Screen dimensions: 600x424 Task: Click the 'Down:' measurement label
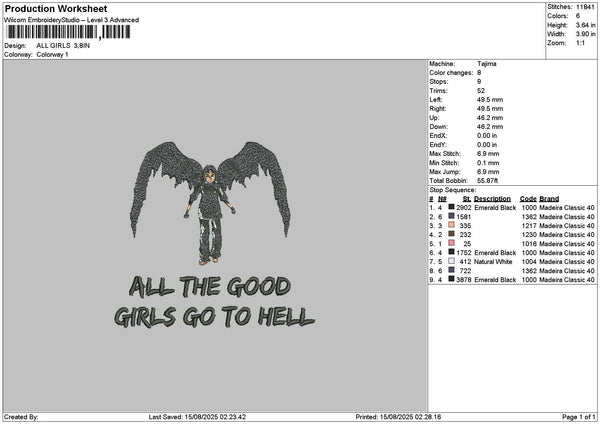coord(439,127)
